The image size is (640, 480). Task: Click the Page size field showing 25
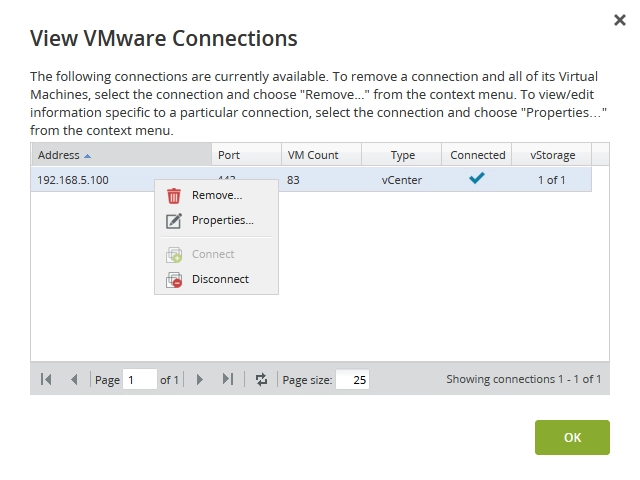(x=352, y=380)
